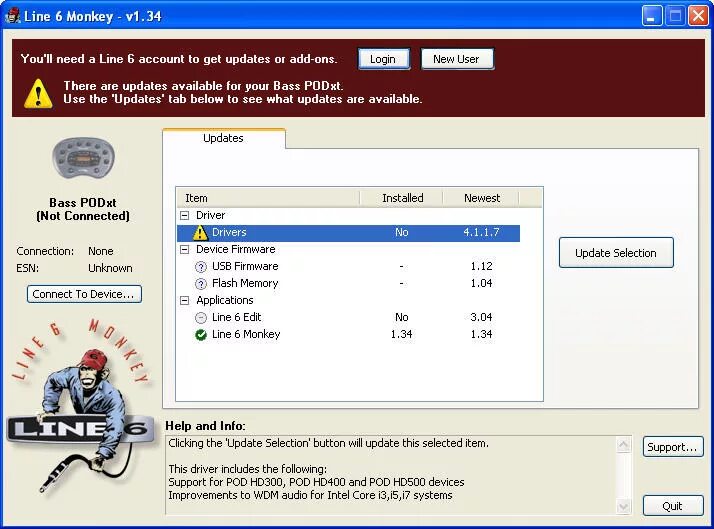Click the Update Selection button
The height and width of the screenshot is (529, 714).
pyautogui.click(x=616, y=253)
